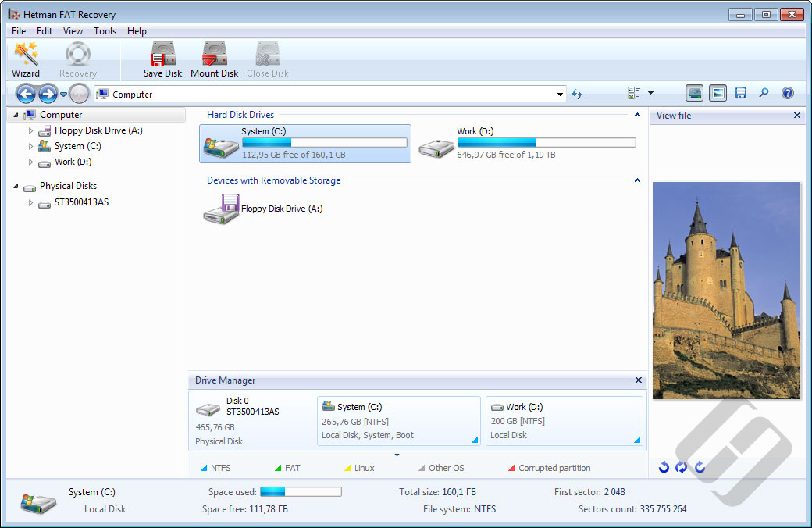The height and width of the screenshot is (528, 812).
Task: Toggle the preview pane display icon
Action: click(x=718, y=93)
